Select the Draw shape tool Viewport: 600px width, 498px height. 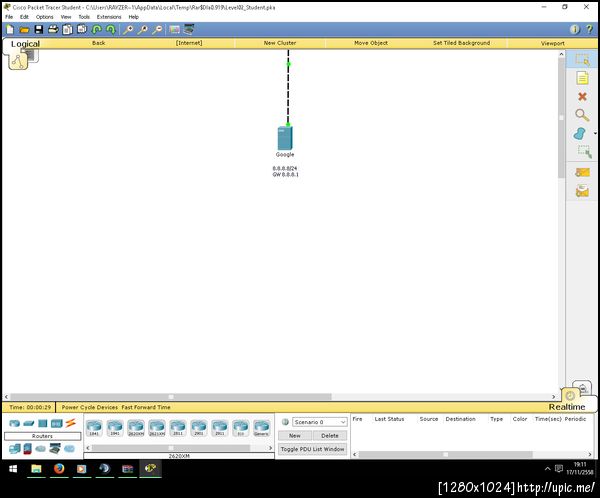pyautogui.click(x=580, y=134)
